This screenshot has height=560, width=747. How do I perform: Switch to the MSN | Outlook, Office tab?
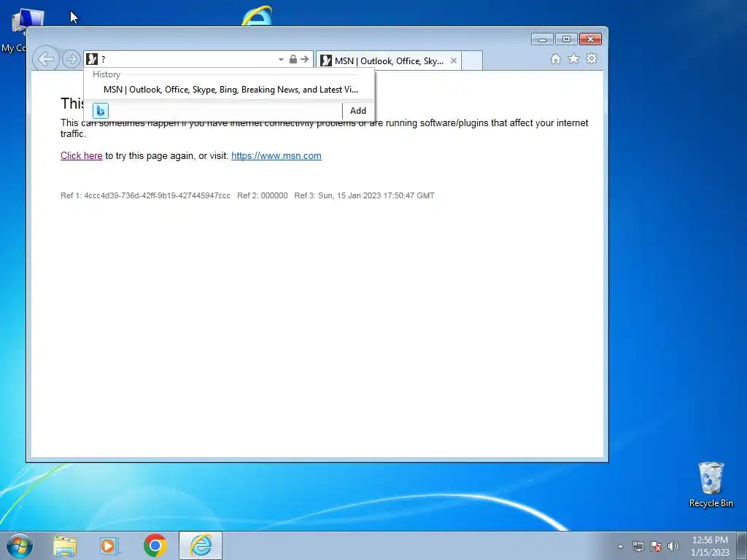[x=388, y=61]
